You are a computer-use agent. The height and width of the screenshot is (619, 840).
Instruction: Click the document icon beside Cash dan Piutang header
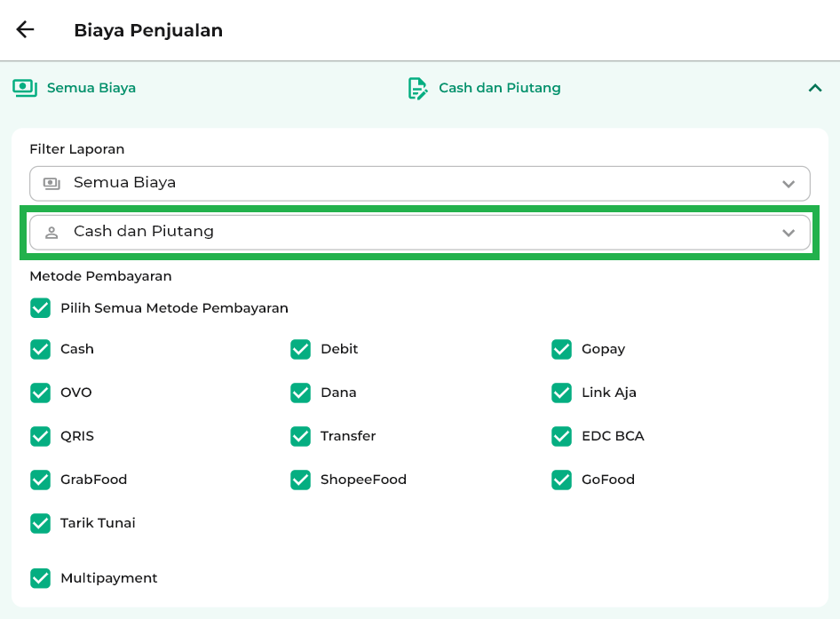417,88
